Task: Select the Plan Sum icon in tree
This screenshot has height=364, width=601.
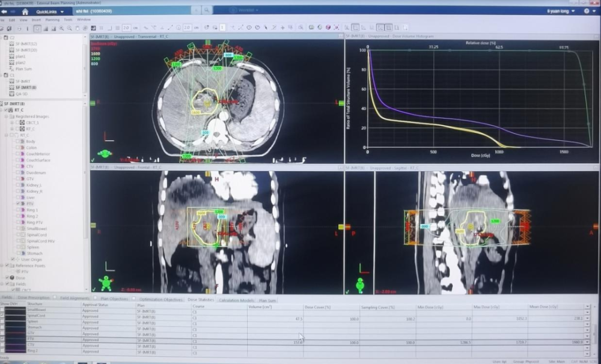Action: point(11,69)
